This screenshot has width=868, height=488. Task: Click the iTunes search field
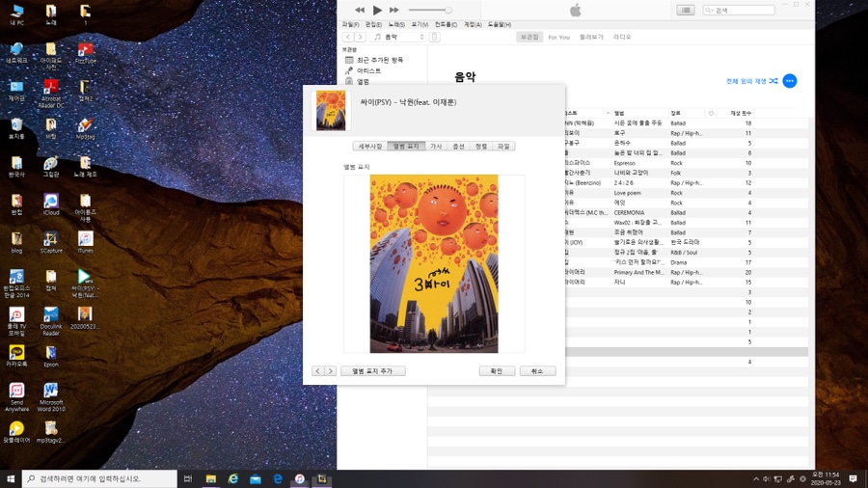click(x=739, y=10)
